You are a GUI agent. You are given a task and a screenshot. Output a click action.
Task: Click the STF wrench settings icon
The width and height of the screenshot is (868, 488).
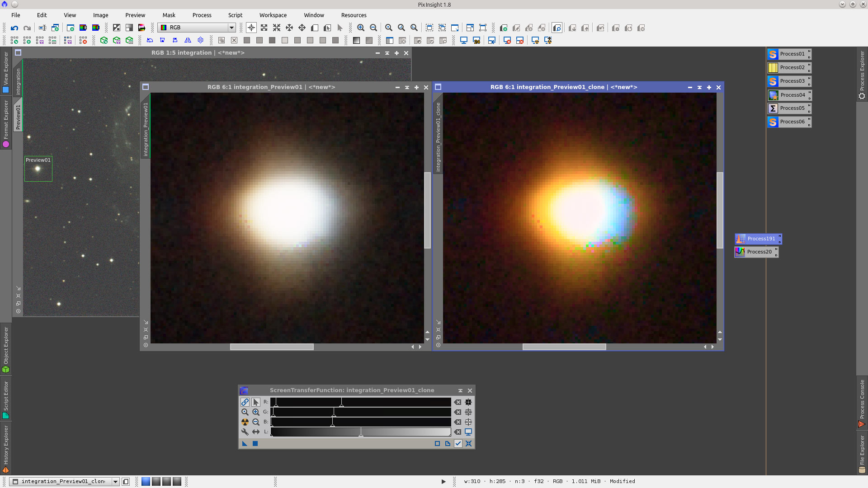point(245,432)
